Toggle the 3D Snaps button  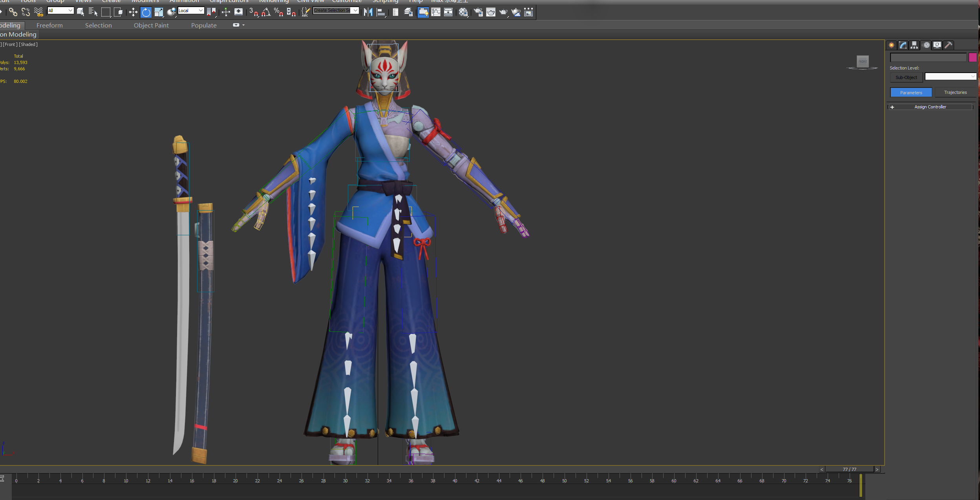[x=254, y=12]
